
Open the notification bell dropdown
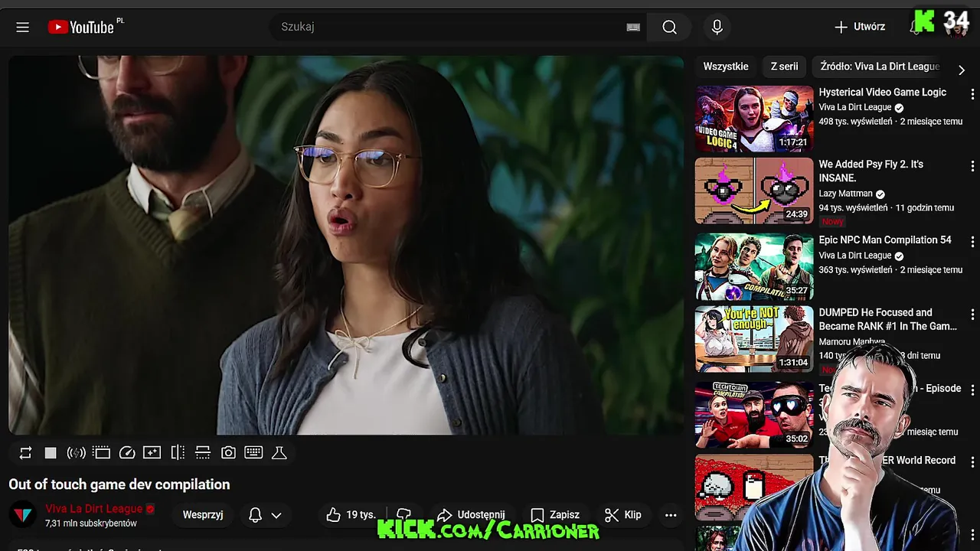[x=265, y=515]
